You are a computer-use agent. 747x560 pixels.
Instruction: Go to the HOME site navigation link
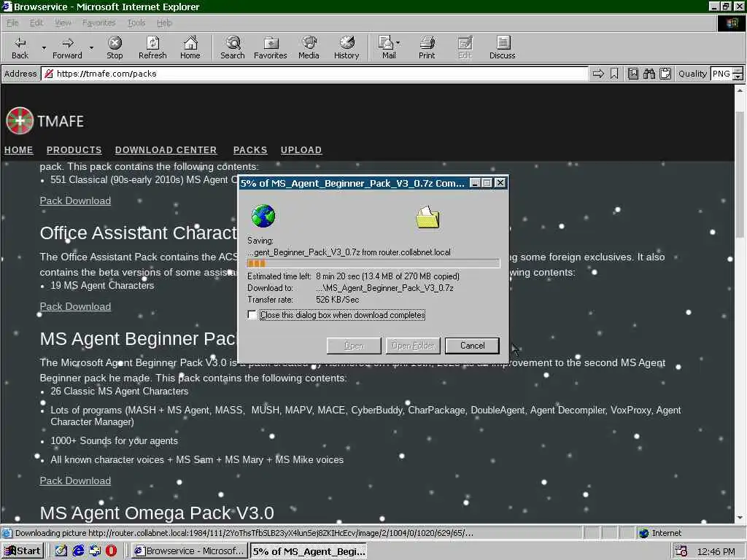(18, 150)
